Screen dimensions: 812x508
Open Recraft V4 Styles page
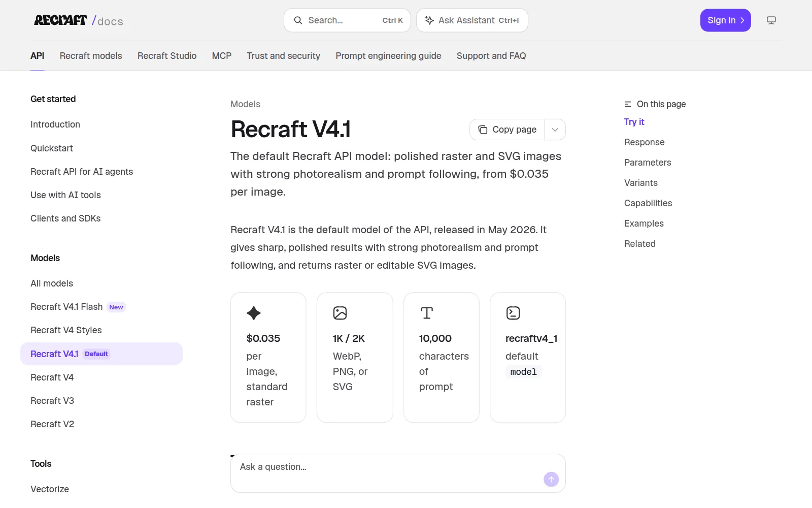pyautogui.click(x=66, y=330)
